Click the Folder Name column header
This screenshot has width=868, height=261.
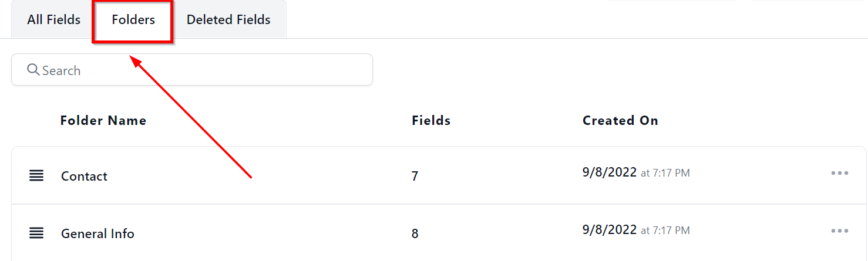[103, 120]
